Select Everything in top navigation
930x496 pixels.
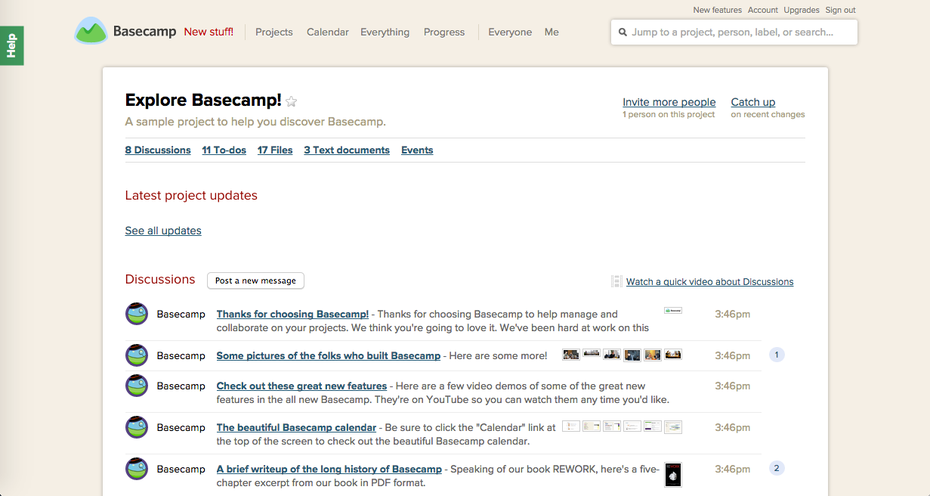(385, 32)
